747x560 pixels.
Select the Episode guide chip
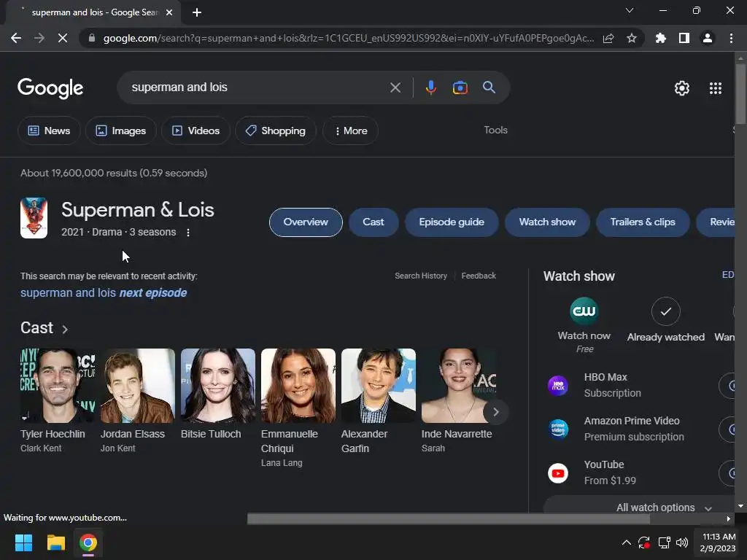click(x=452, y=222)
